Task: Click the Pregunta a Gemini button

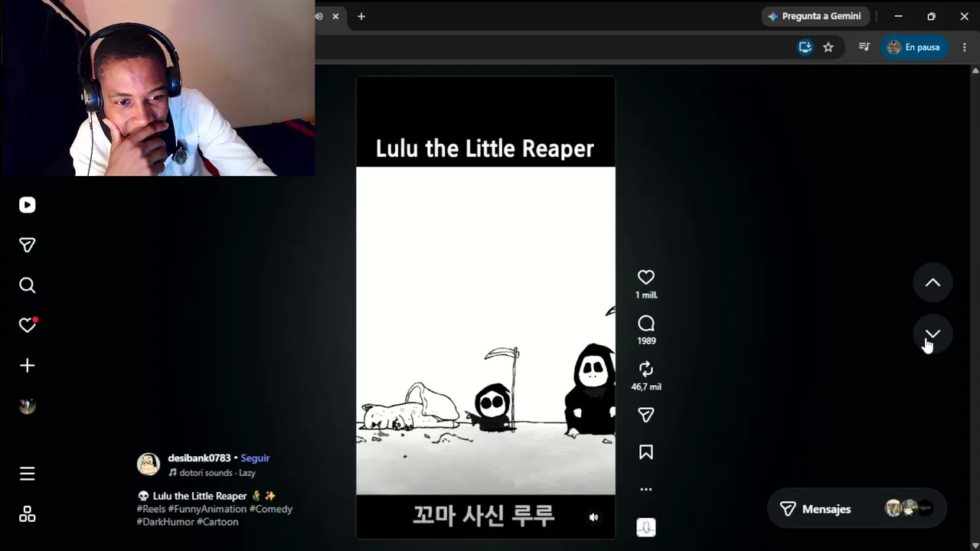Action: pos(814,16)
